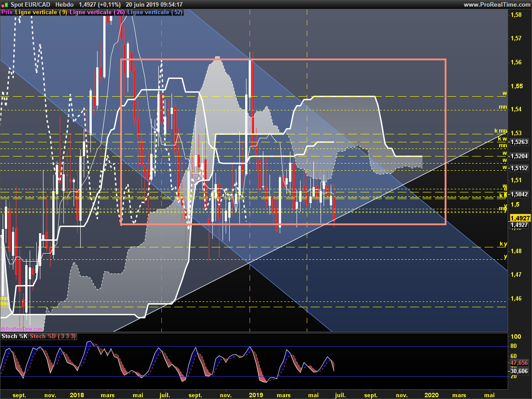
Task: Click the 1,46 price axis label
Action: coord(516,298)
